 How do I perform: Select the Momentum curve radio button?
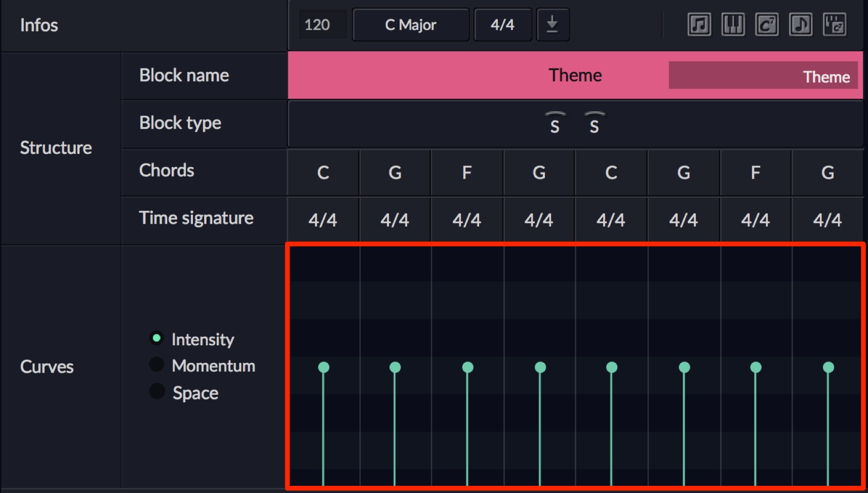coord(156,364)
